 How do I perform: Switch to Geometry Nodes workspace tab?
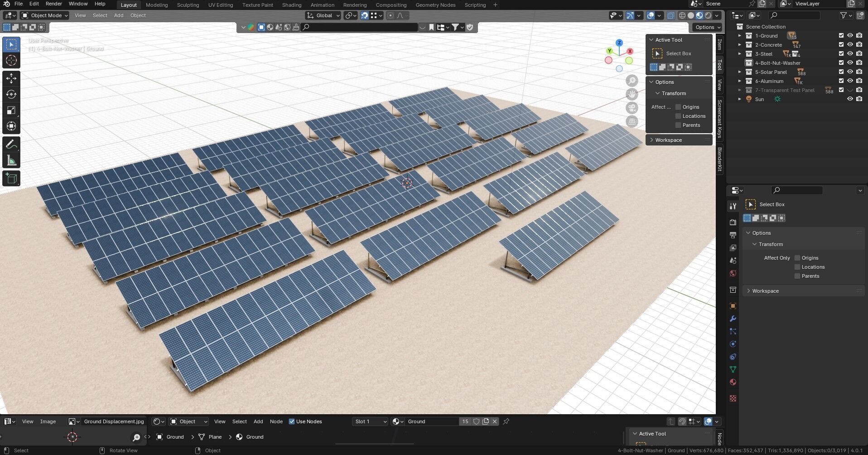pos(435,5)
